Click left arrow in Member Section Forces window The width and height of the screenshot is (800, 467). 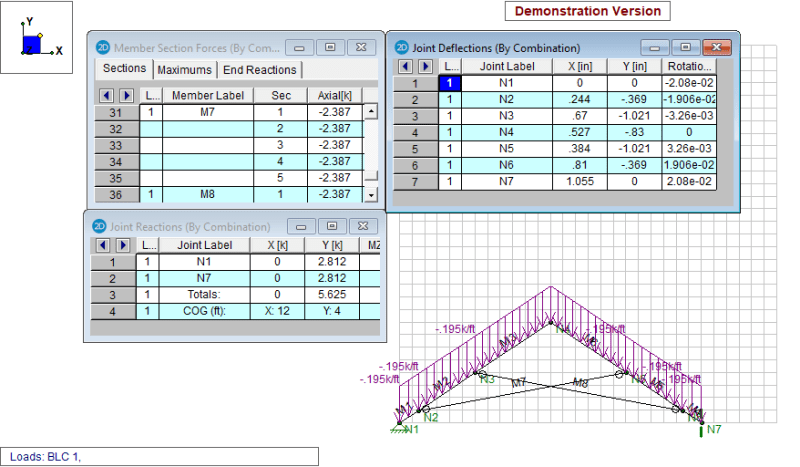point(107,95)
